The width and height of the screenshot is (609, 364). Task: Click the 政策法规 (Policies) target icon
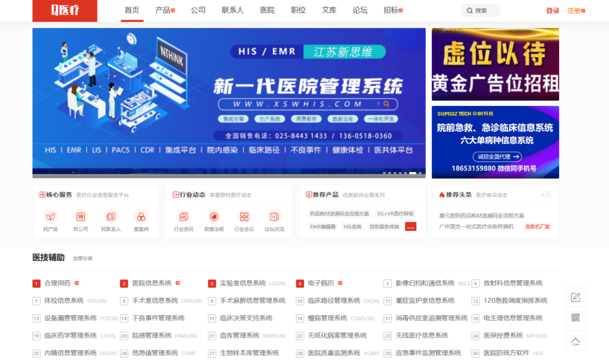[x=215, y=216]
